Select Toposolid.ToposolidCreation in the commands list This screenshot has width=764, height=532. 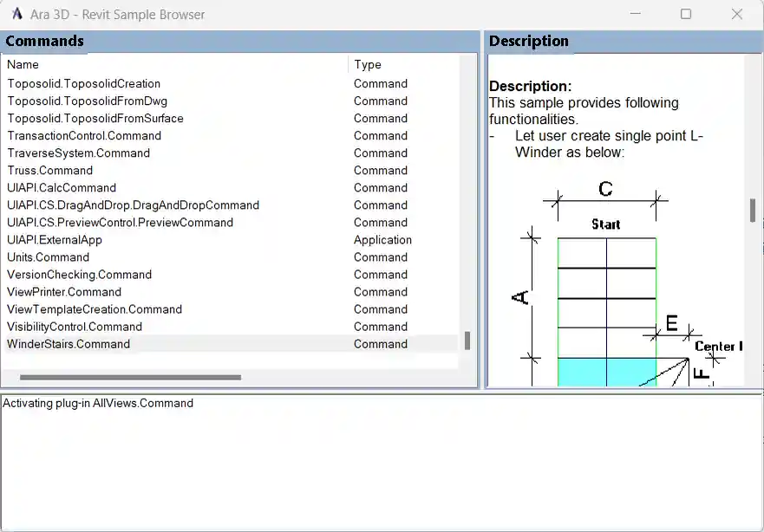[83, 83]
